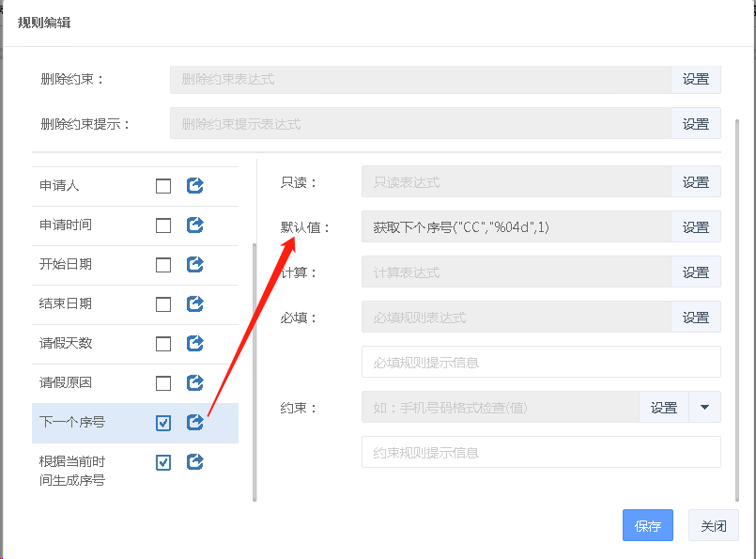This screenshot has height=559, width=756.
Task: Click share icon beside 请假原因 field
Action: click(x=194, y=383)
